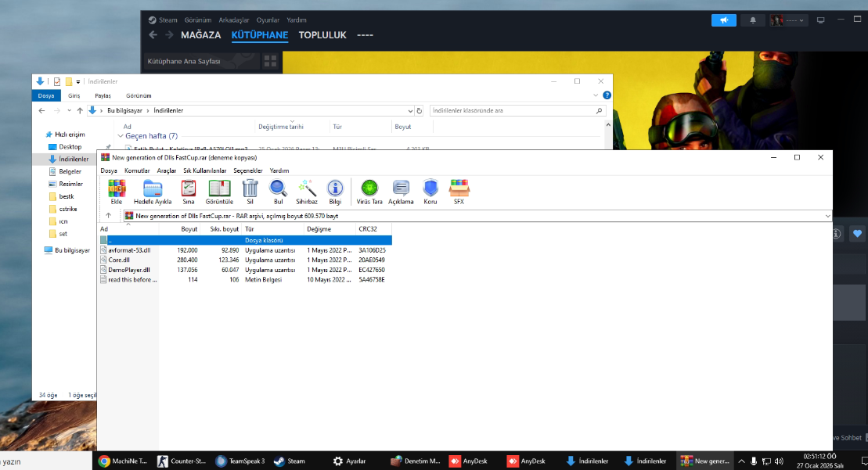Open the Seçenekler menu
The image size is (868, 470).
pyautogui.click(x=248, y=170)
